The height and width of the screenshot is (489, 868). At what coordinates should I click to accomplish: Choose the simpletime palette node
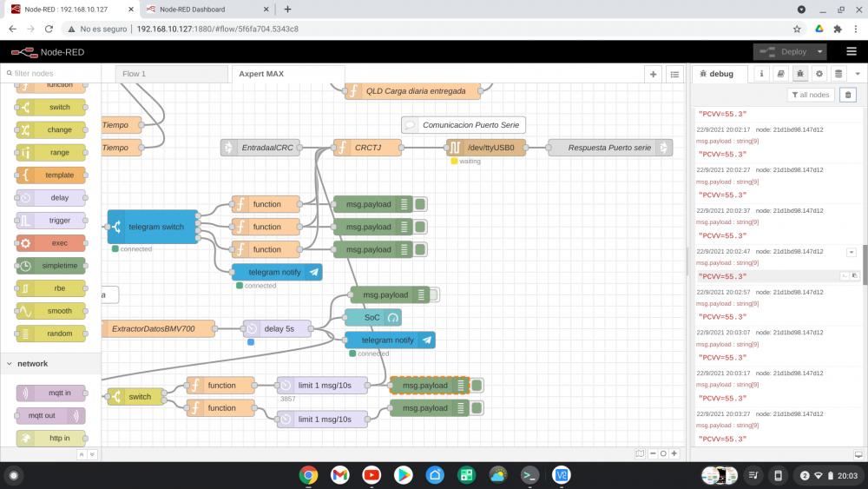pos(51,266)
